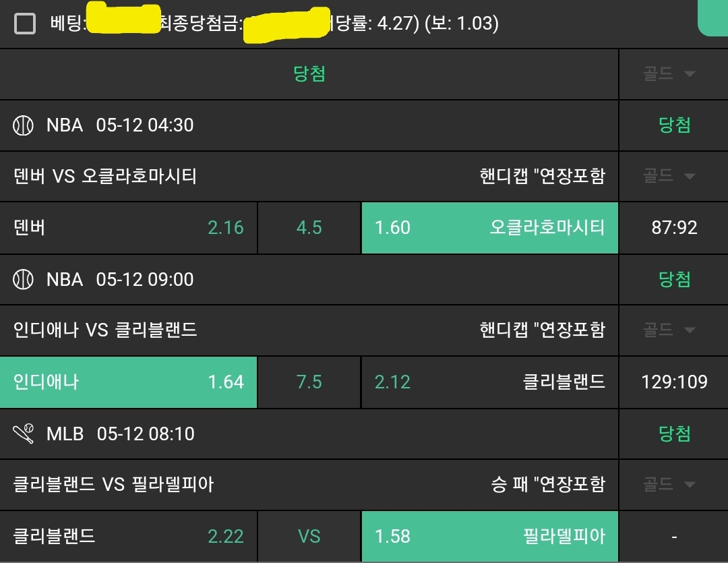Click the 4.5 handicap value cell
Screen dimensions: 728x563
point(309,228)
